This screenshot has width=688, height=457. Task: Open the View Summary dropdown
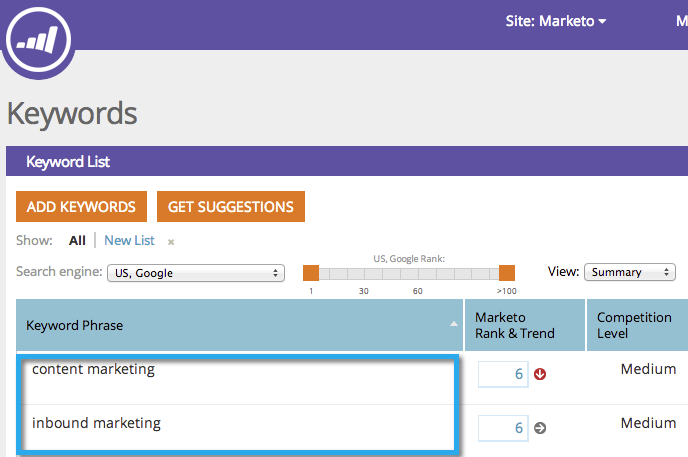tap(627, 272)
